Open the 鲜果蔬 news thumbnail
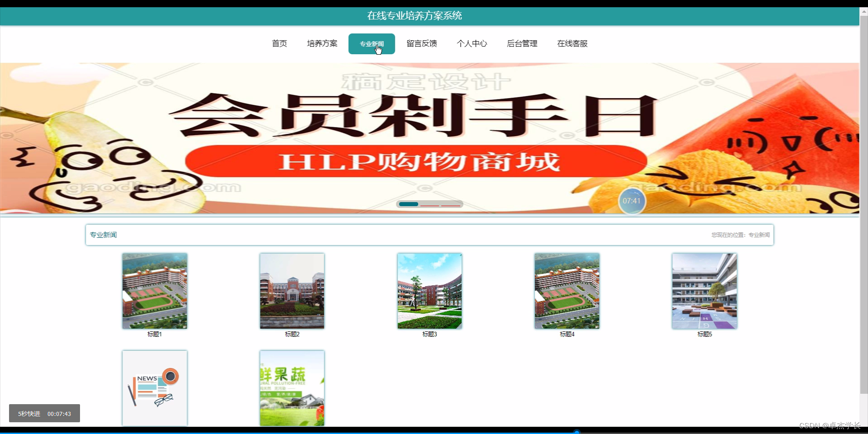Viewport: 868px width, 434px height. [292, 387]
